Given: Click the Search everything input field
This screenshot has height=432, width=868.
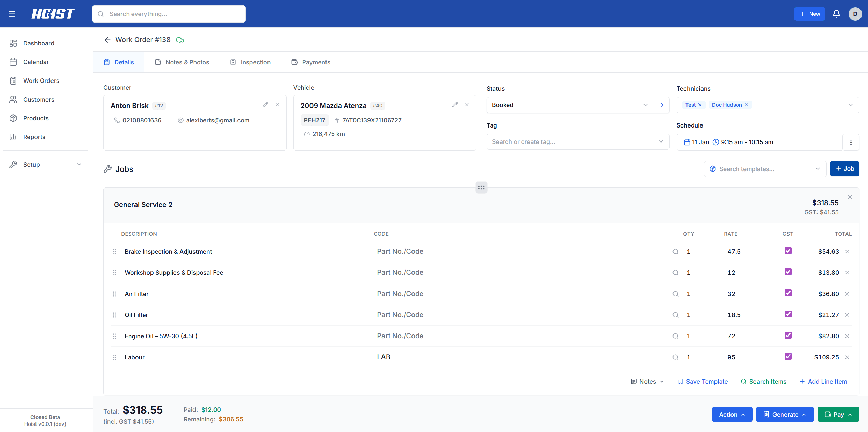Looking at the screenshot, I should click(x=169, y=14).
